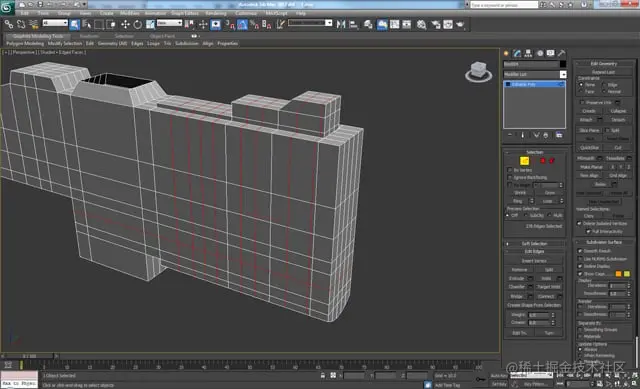
Task: Enable the By Vertex checkbox
Action: [x=509, y=170]
